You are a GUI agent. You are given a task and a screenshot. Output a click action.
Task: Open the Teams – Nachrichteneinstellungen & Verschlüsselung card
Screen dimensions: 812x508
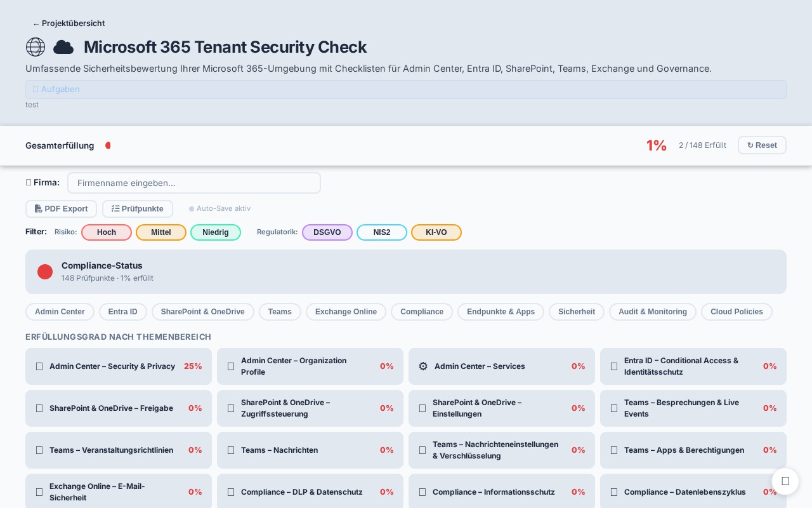pos(502,450)
